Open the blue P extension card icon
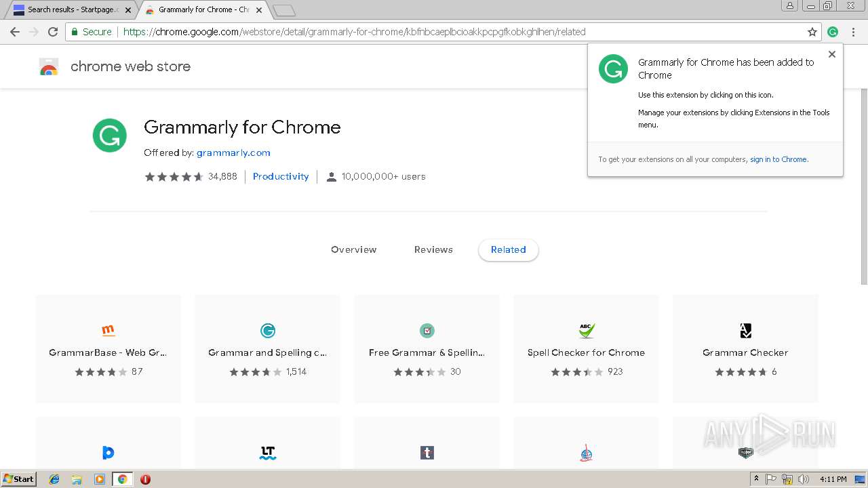 [108, 453]
